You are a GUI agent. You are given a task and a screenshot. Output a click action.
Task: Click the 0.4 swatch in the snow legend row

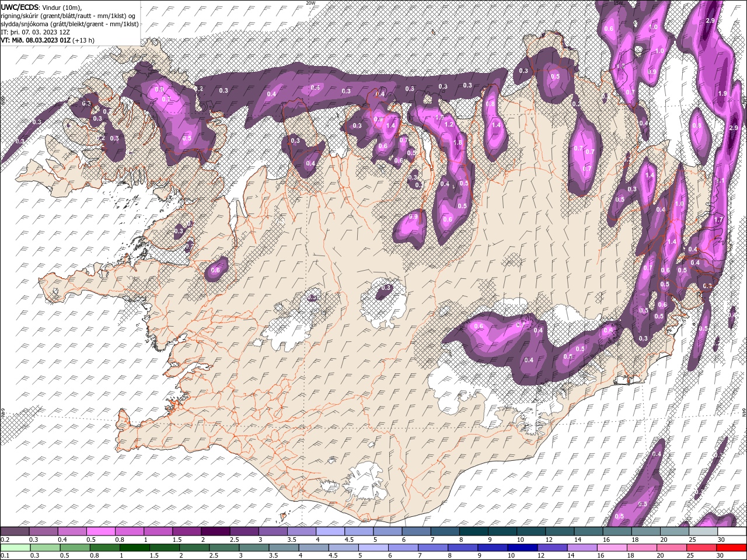click(72, 531)
